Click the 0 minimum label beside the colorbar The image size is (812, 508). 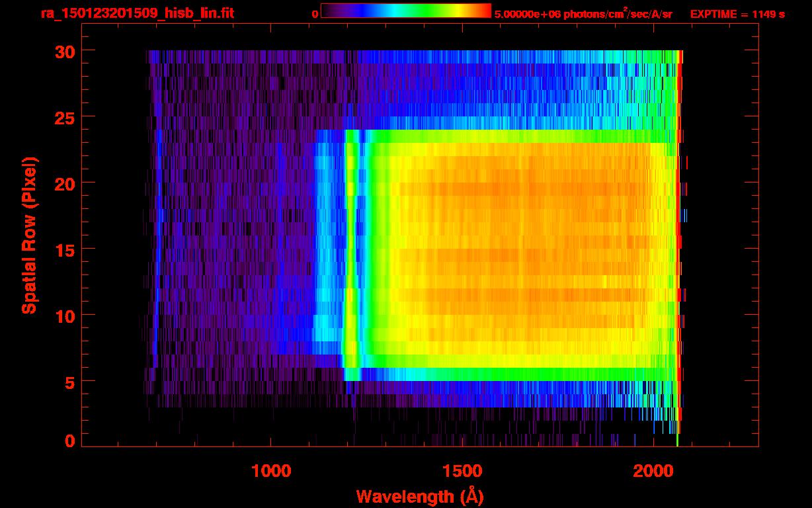(x=315, y=14)
